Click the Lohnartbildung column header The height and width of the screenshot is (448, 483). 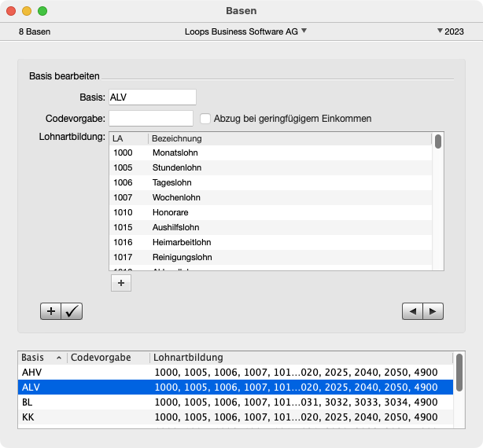click(299, 357)
